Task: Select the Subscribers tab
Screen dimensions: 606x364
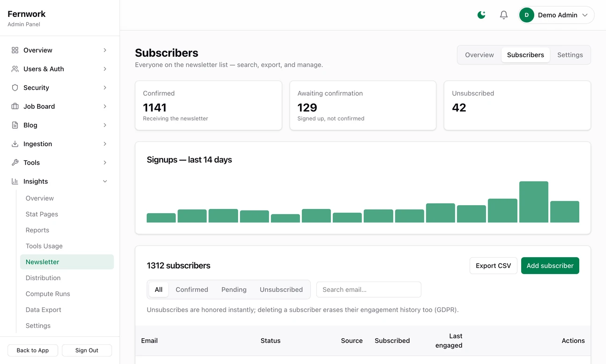Action: click(x=525, y=55)
